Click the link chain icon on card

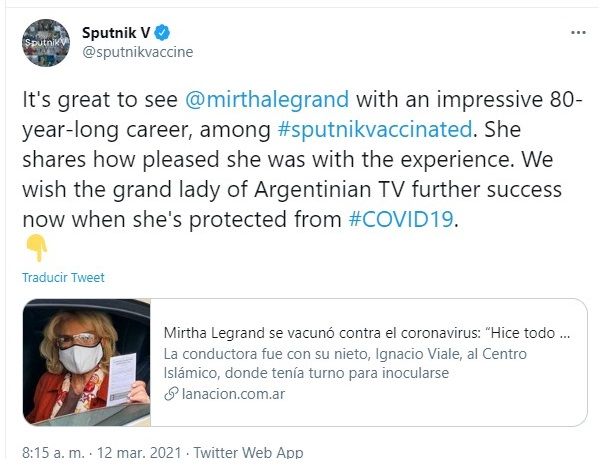coord(171,394)
